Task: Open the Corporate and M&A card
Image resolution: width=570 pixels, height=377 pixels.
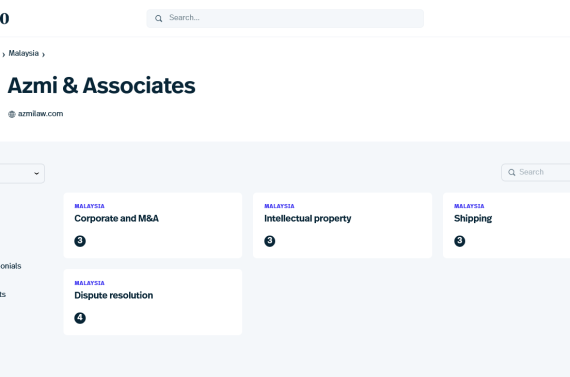Action: click(153, 225)
